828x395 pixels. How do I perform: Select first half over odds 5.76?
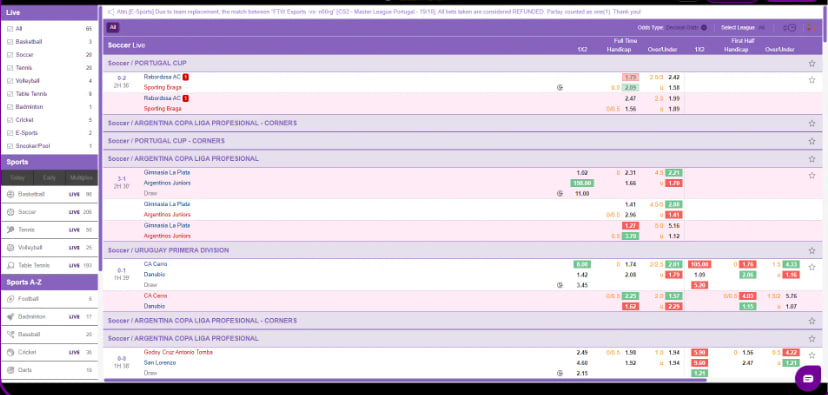(791, 296)
